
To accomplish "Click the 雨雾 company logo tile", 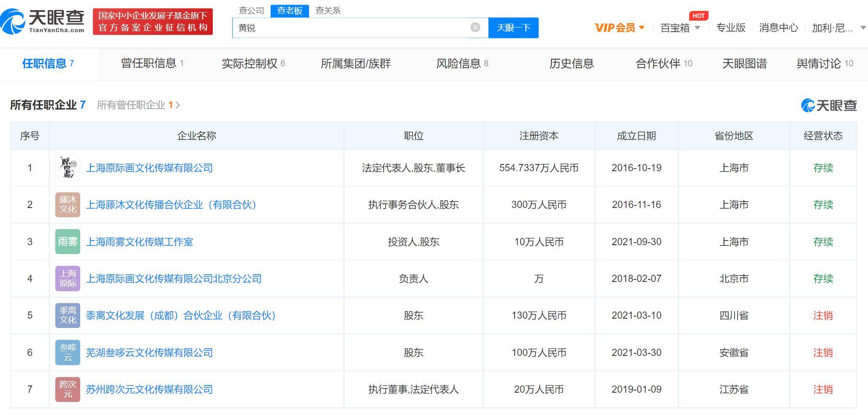I will pyautogui.click(x=68, y=242).
